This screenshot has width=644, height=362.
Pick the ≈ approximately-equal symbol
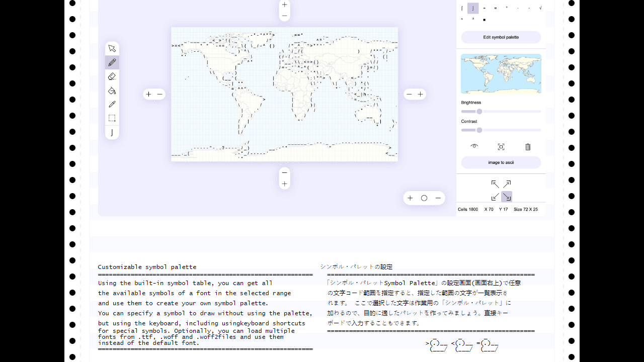[496, 8]
